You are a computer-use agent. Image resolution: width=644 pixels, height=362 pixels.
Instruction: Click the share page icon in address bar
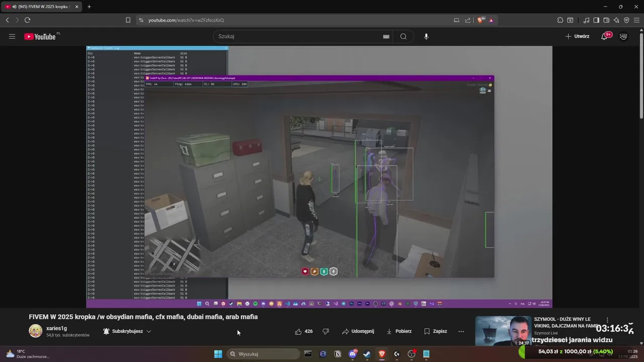click(x=468, y=20)
